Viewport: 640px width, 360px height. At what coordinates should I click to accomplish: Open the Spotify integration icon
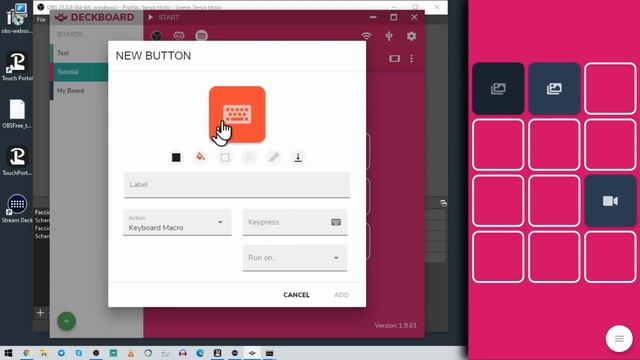click(x=201, y=36)
